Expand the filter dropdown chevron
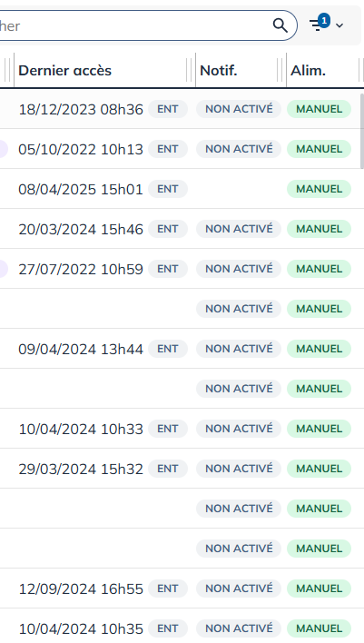The width and height of the screenshot is (364, 643). (339, 25)
